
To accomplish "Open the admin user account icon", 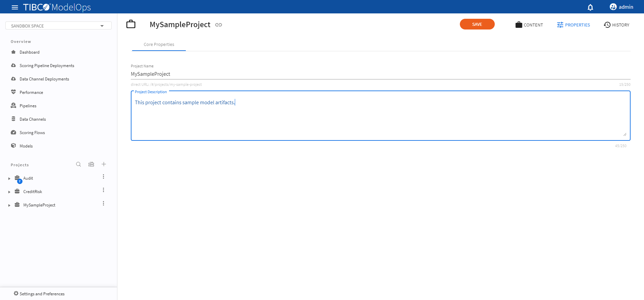I will tap(613, 7).
